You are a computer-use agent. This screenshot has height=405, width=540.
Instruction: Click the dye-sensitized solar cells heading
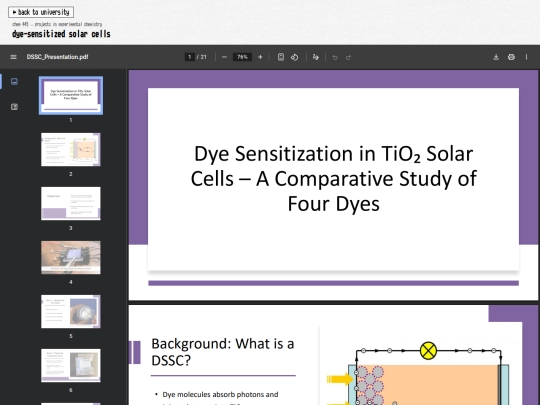[x=61, y=34]
